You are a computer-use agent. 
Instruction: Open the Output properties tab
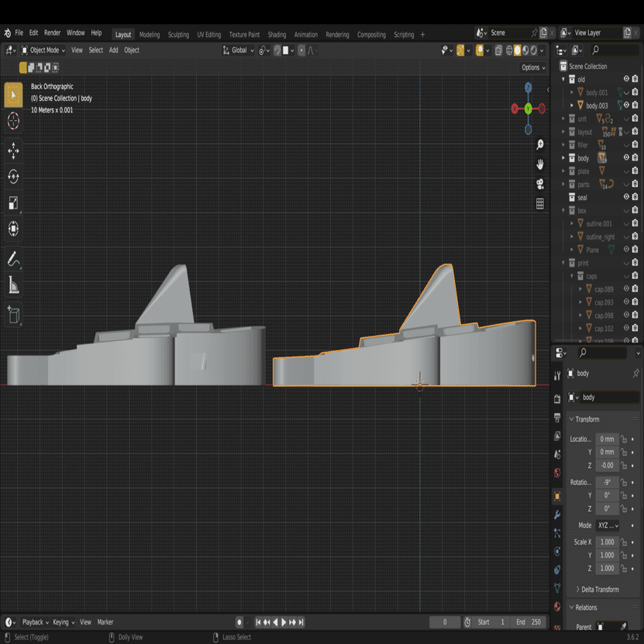coord(557,418)
